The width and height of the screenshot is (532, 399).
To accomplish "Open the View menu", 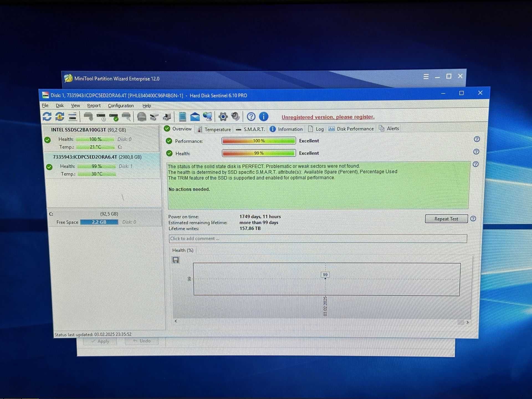I will [x=75, y=106].
